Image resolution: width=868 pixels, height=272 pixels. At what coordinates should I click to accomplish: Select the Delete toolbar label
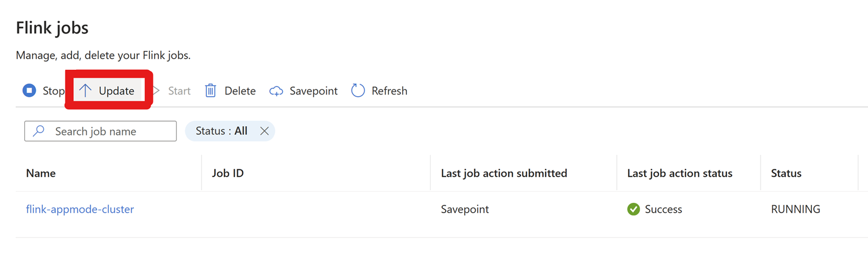240,90
